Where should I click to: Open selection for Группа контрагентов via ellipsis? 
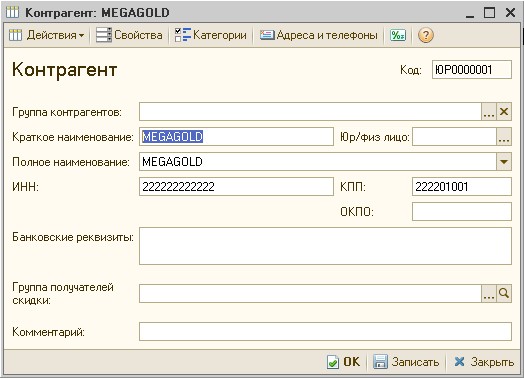(489, 112)
